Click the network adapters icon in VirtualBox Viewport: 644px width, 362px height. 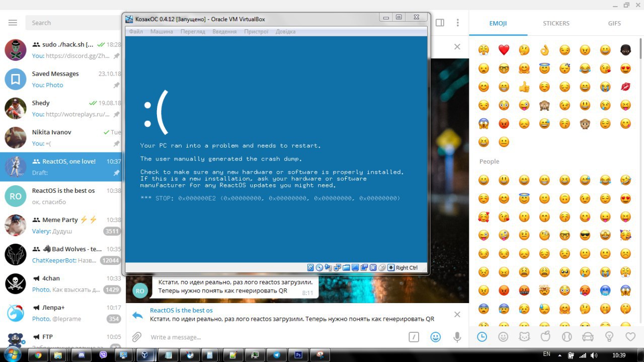click(x=337, y=267)
